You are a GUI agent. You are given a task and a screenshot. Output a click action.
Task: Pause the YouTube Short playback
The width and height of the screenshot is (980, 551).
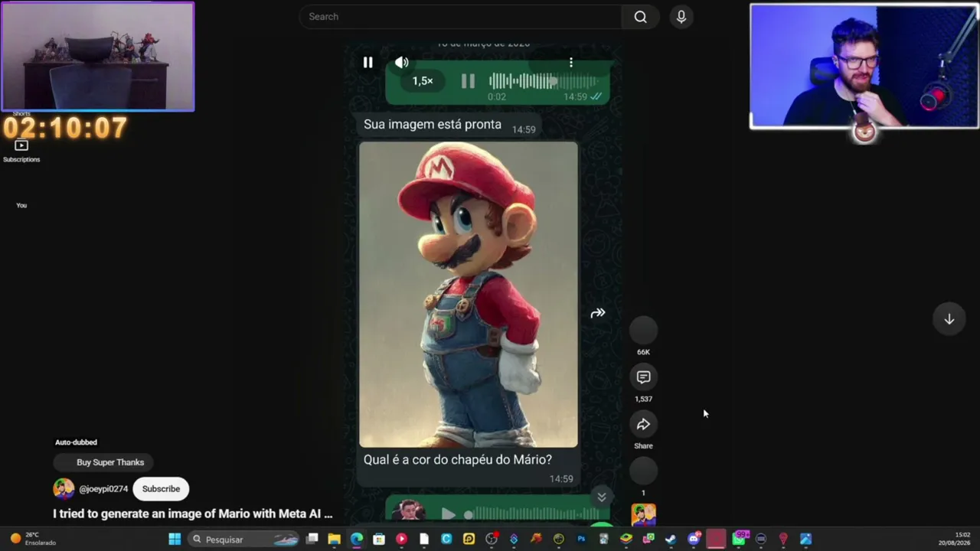[367, 63]
